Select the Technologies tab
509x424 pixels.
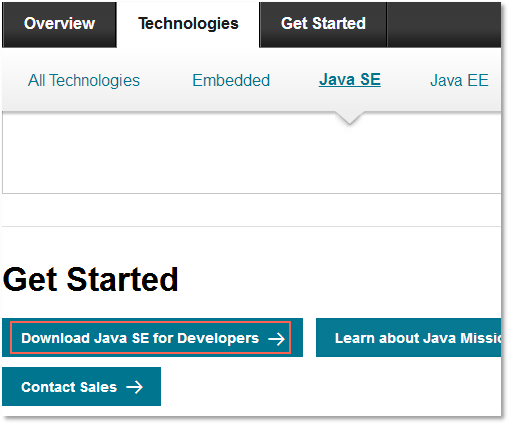coord(188,24)
